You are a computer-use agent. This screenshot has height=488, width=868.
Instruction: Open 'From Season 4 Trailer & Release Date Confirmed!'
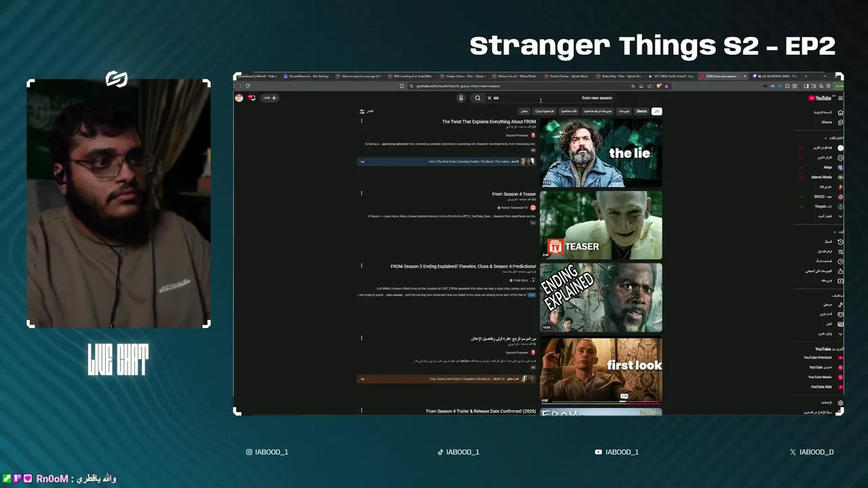point(481,411)
